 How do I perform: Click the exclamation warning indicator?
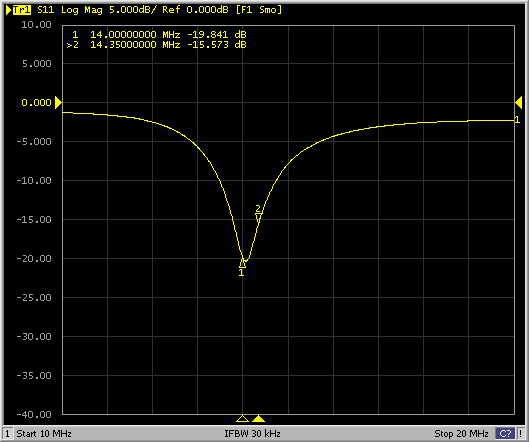(521, 433)
